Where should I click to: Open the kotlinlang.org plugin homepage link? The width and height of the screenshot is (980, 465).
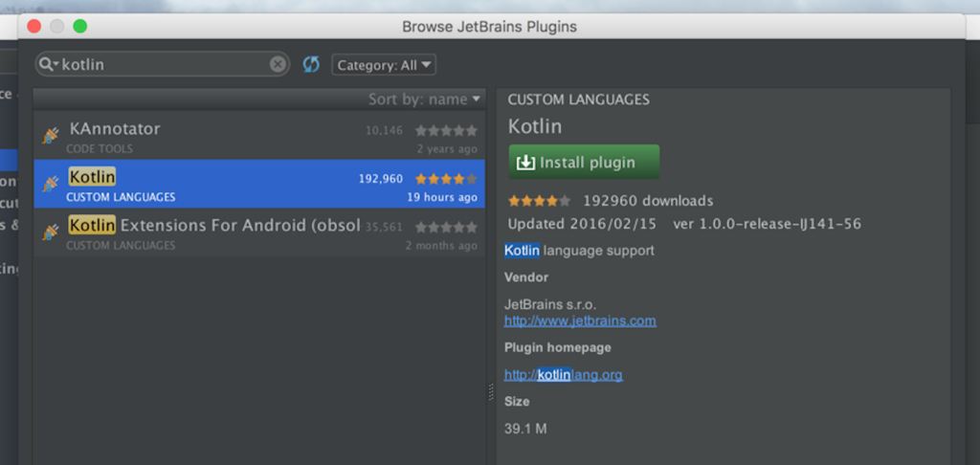(563, 375)
